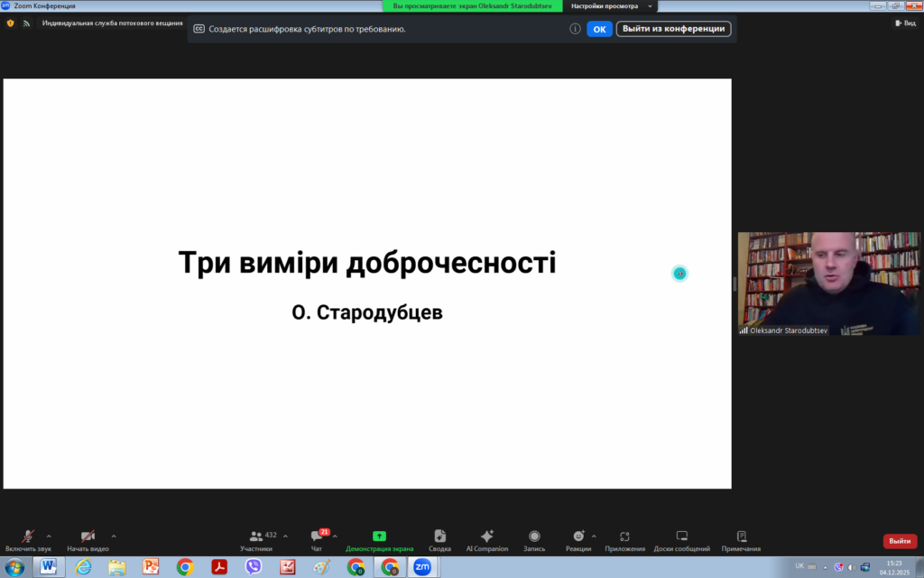Click OK on the subtitles notification
The height and width of the screenshot is (578, 924).
pos(599,29)
